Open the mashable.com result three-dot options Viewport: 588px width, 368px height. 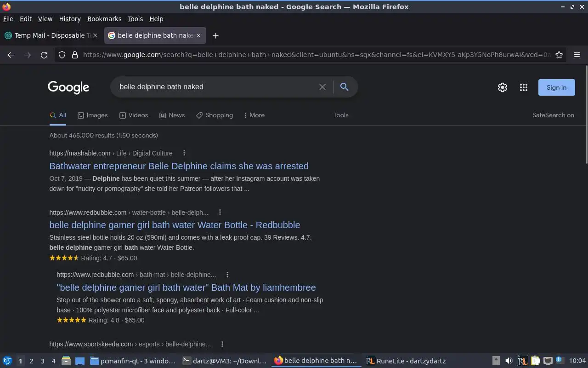coord(184,153)
